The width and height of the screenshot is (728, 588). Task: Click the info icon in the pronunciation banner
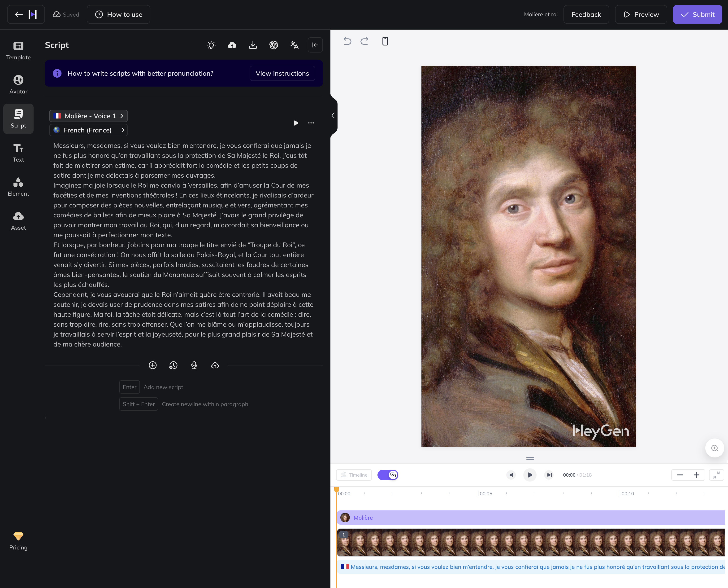(57, 74)
